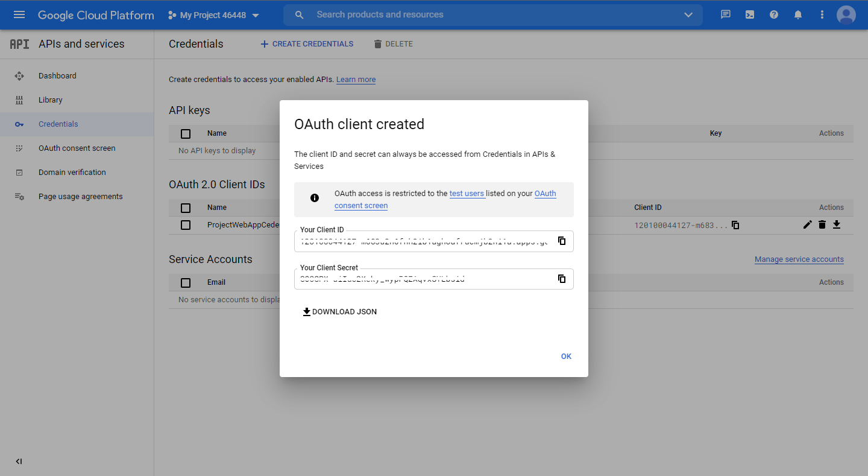Click the search products and resources field
Screen dimensions: 868x476
coord(492,15)
